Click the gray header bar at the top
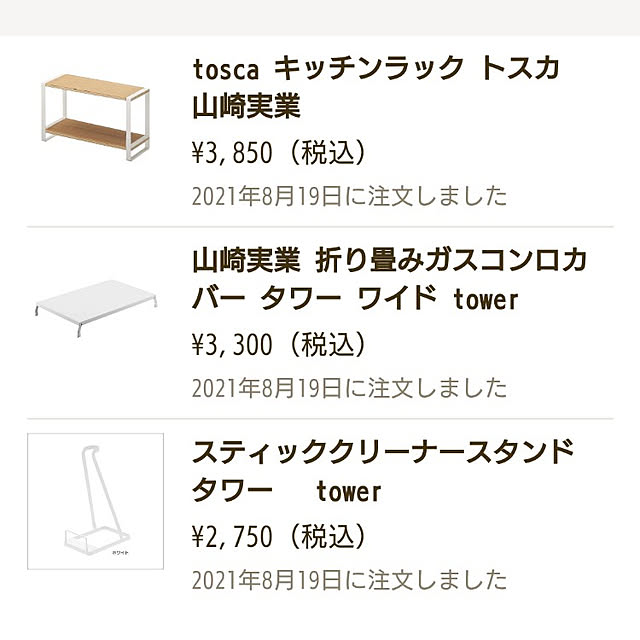 [320, 18]
